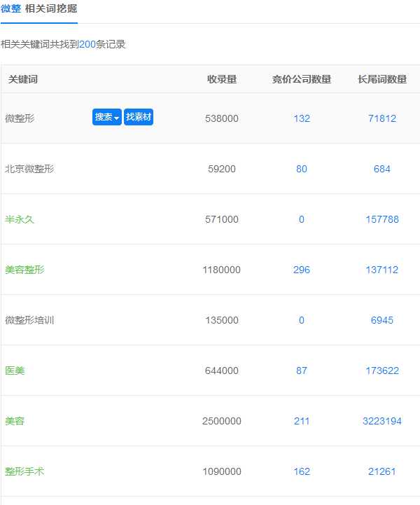Select the 相关词挖掘 tab
This screenshot has height=505, width=420.
pyautogui.click(x=51, y=9)
